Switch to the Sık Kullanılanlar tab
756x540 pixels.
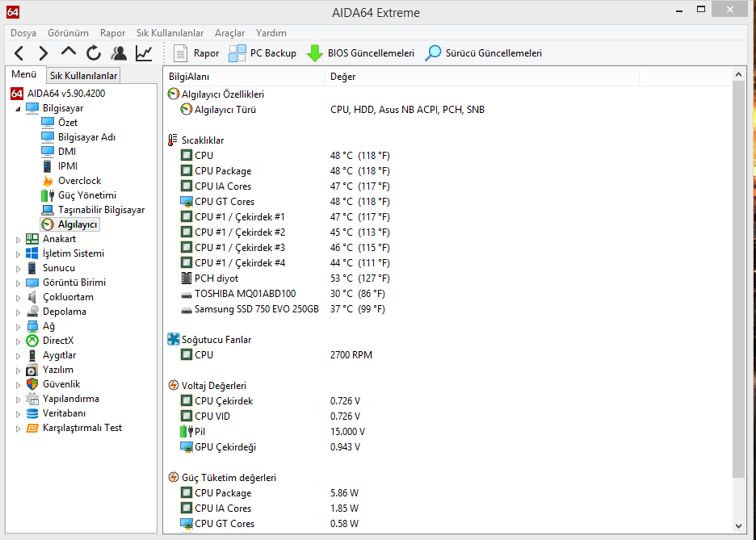point(83,76)
